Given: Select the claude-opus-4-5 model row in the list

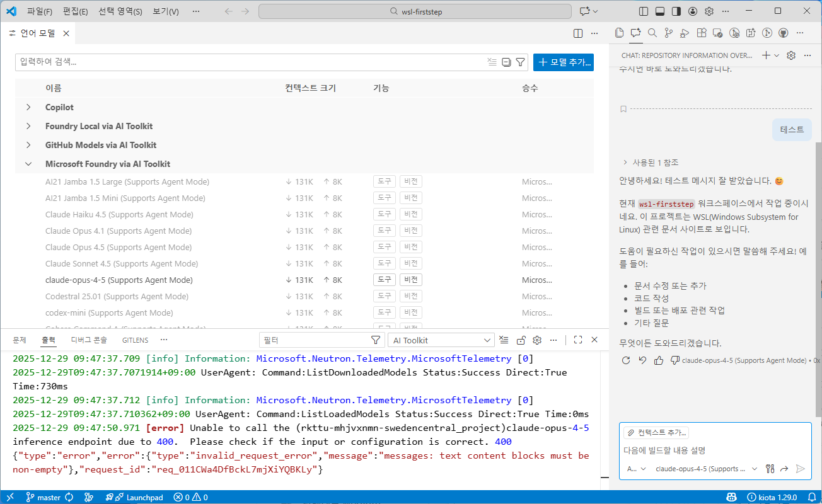Looking at the screenshot, I should click(304, 280).
